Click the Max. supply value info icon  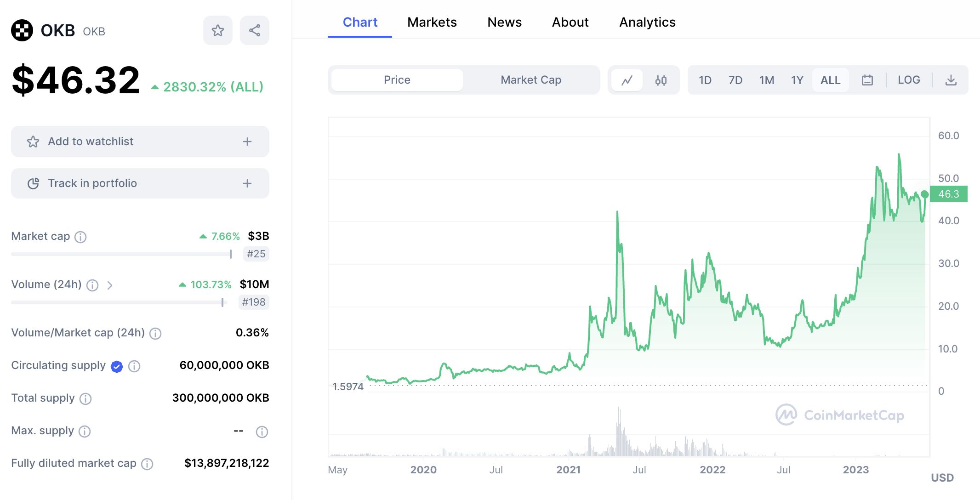(x=262, y=432)
